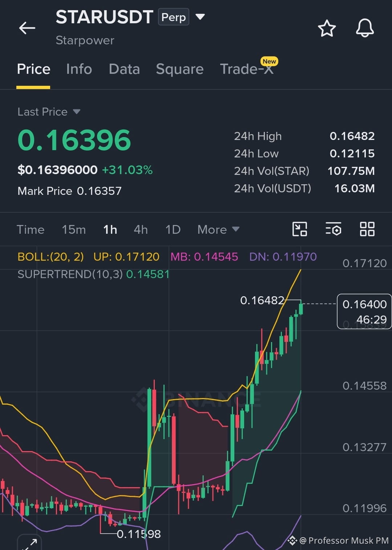Viewport: 392px width, 550px height.
Task: Tap the 0.11598 low price marker
Action: coord(139,534)
